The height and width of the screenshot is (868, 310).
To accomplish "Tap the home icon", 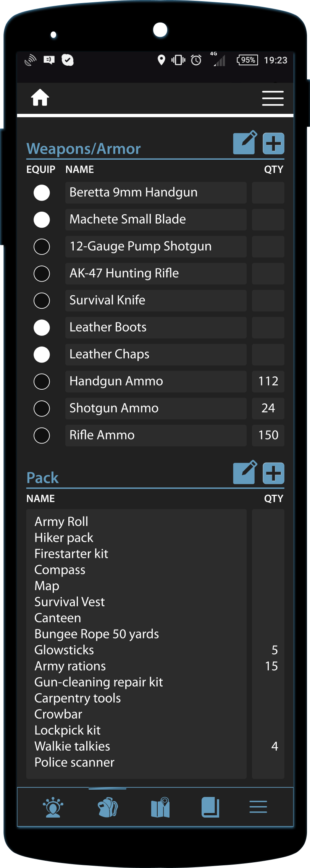I will point(40,98).
